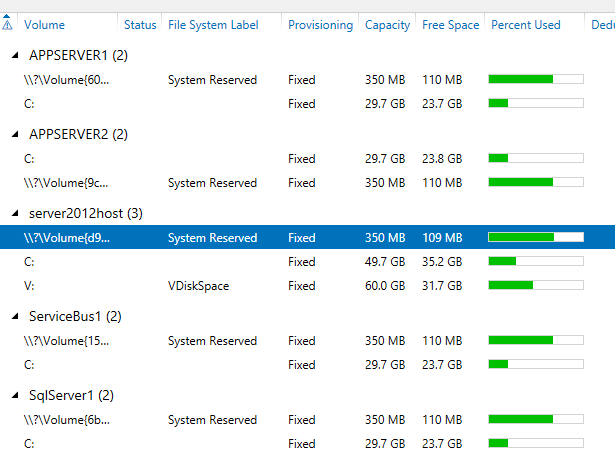This screenshot has width=615, height=463.
Task: Select volume \\?\Volume{6b... under SqlServer1
Action: click(308, 419)
